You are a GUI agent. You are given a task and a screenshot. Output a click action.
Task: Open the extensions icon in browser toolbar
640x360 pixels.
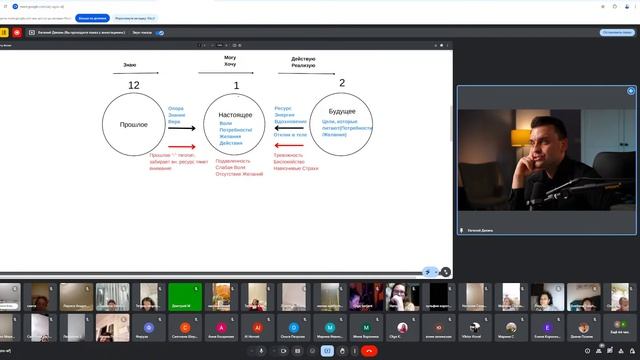pos(615,7)
